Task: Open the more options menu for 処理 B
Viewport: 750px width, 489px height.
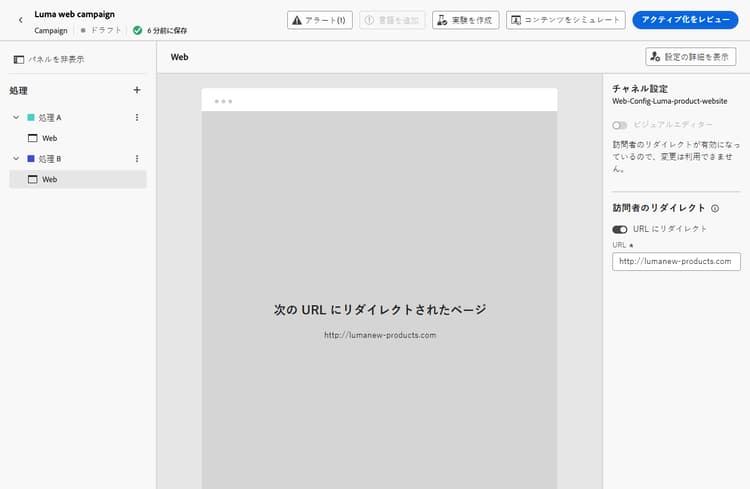Action: pyautogui.click(x=137, y=158)
